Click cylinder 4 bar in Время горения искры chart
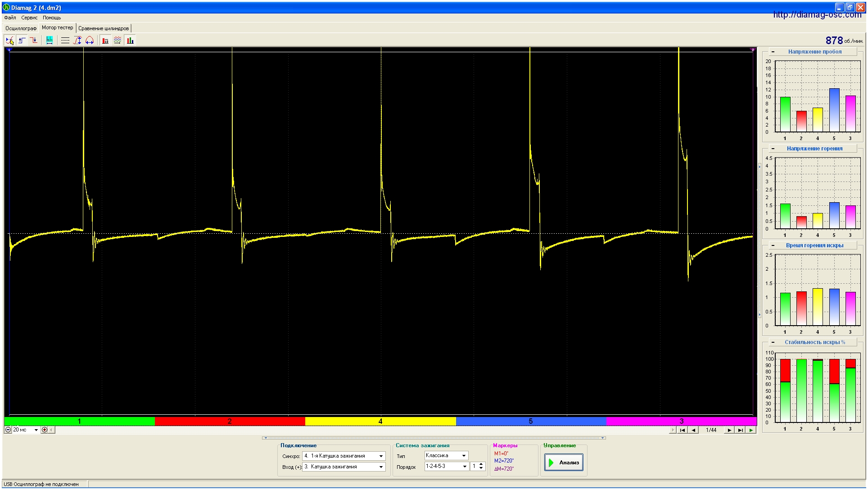This screenshot has width=868, height=490. click(818, 307)
